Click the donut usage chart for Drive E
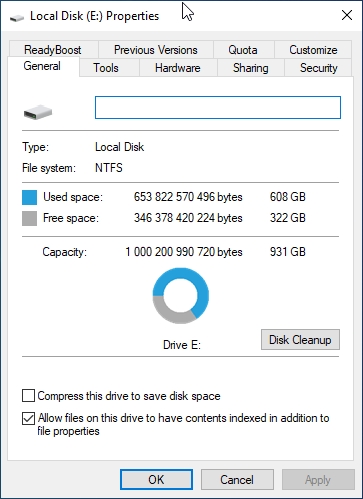The width and height of the screenshot is (363, 499). click(x=181, y=296)
